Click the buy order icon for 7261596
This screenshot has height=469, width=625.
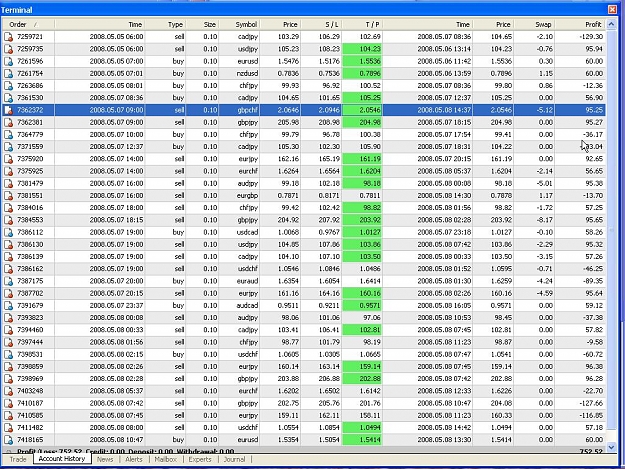(x=9, y=61)
